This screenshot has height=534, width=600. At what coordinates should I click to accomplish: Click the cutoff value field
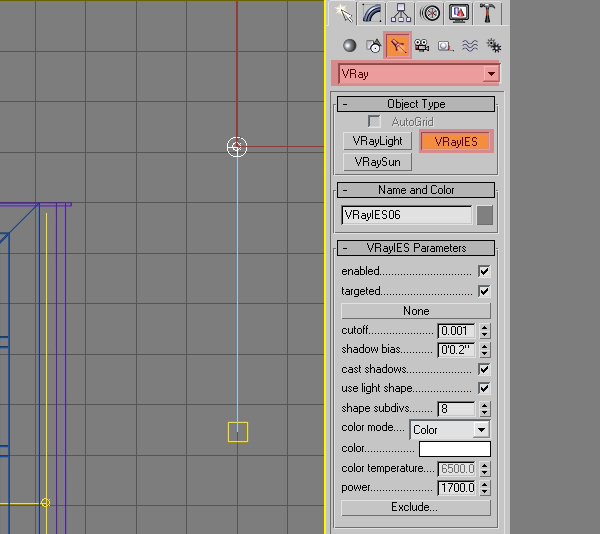point(456,330)
